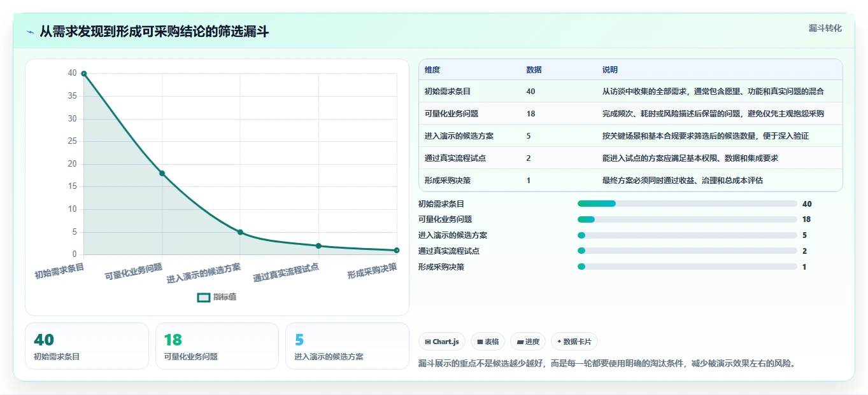Click the 初始需求条目 progress bar
The width and height of the screenshot is (868, 395).
click(687, 204)
